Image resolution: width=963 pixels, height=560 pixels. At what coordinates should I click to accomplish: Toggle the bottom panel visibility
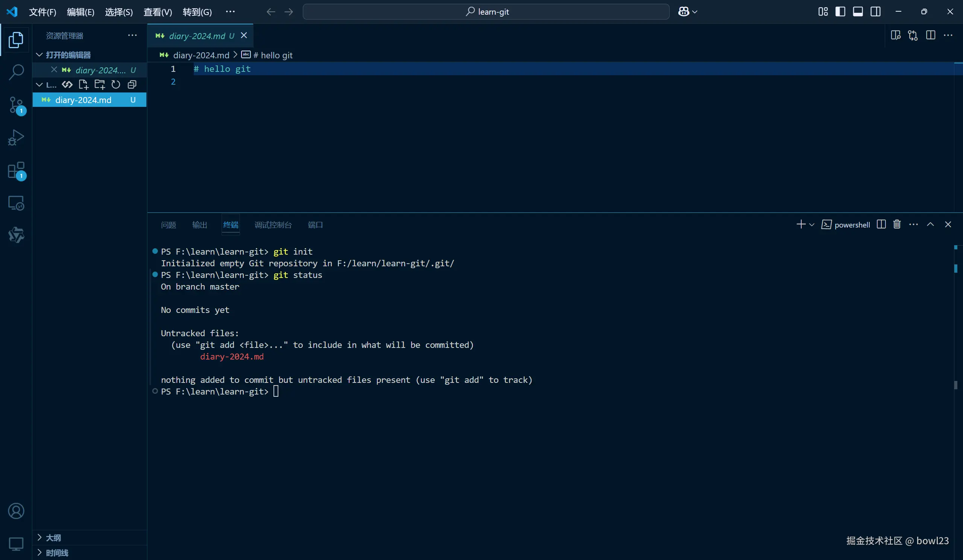coord(858,12)
